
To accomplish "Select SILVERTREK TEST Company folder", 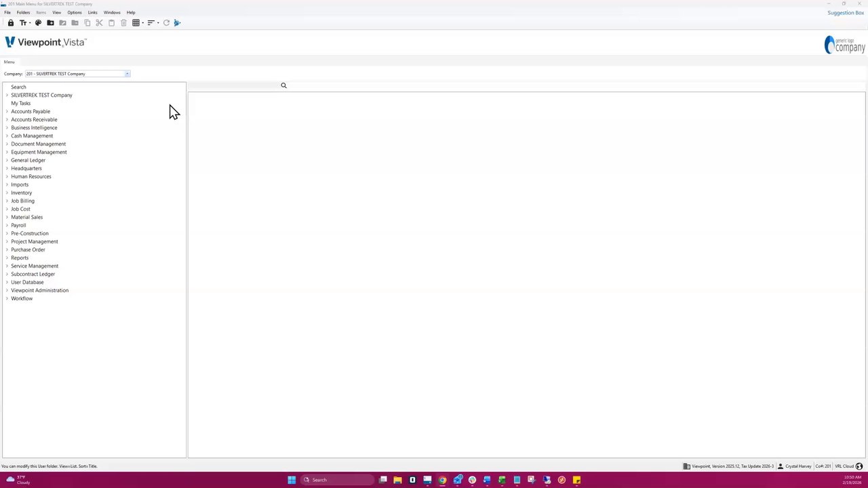I will coord(41,95).
